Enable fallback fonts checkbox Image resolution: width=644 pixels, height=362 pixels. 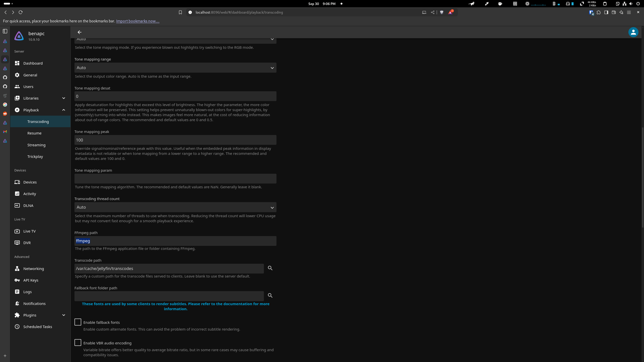(x=78, y=322)
